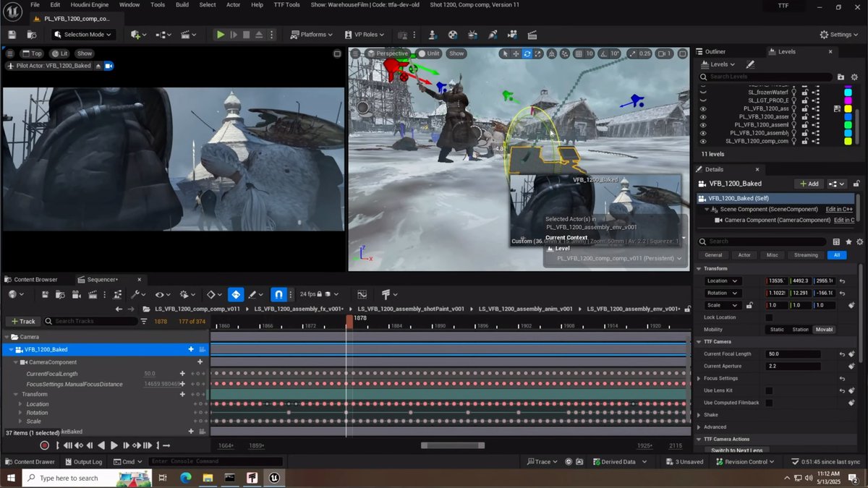Expand the Focus Settings section
Image resolution: width=868 pixels, height=488 pixels.
(699, 378)
